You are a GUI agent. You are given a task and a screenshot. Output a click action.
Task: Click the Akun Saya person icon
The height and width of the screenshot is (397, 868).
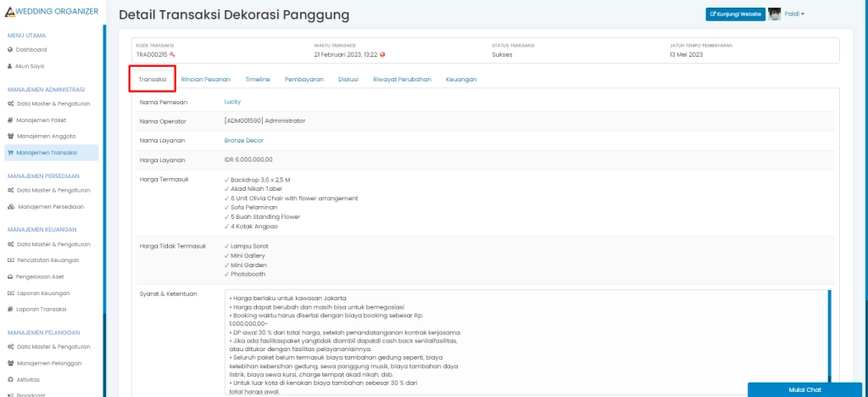(x=10, y=64)
